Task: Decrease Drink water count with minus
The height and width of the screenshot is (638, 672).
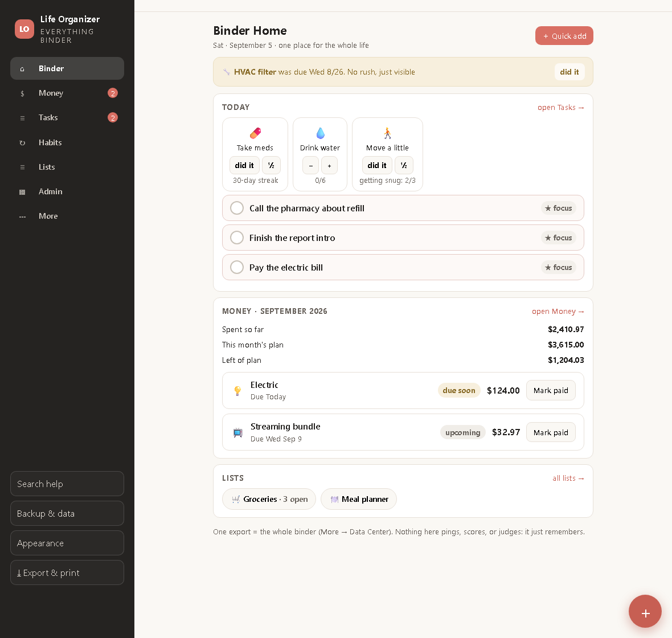Action: pos(311,166)
